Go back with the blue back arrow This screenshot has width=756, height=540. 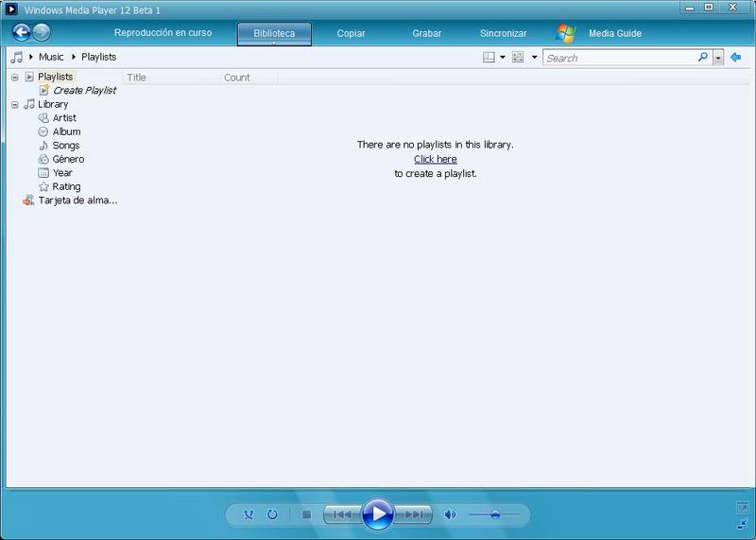pyautogui.click(x=21, y=33)
